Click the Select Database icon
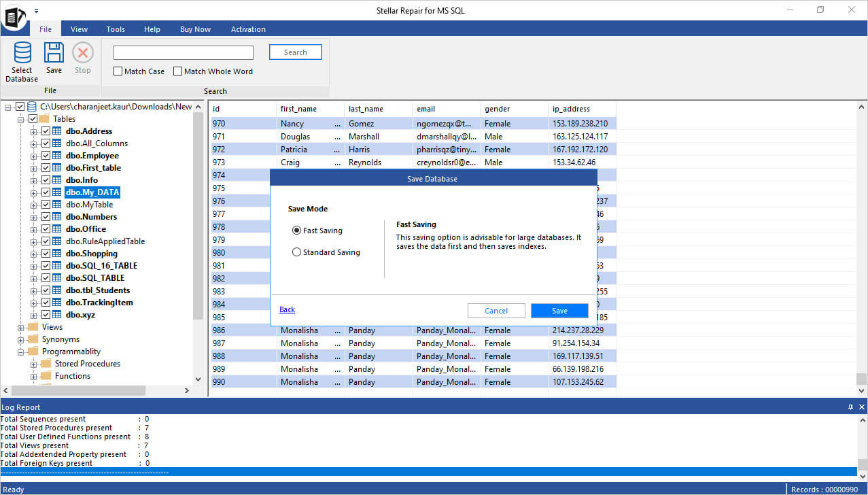The height and width of the screenshot is (495, 868). click(22, 52)
